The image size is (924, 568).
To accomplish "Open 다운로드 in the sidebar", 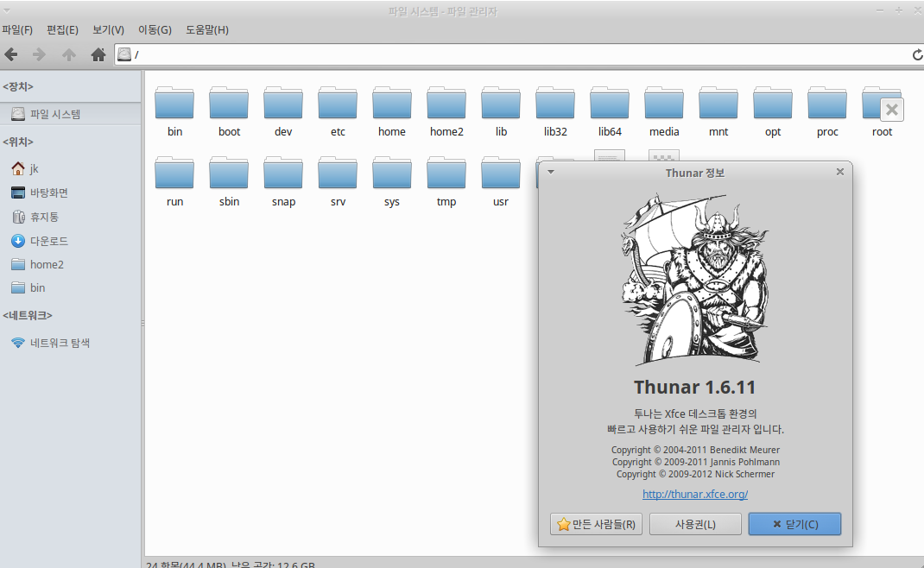I will [71, 241].
